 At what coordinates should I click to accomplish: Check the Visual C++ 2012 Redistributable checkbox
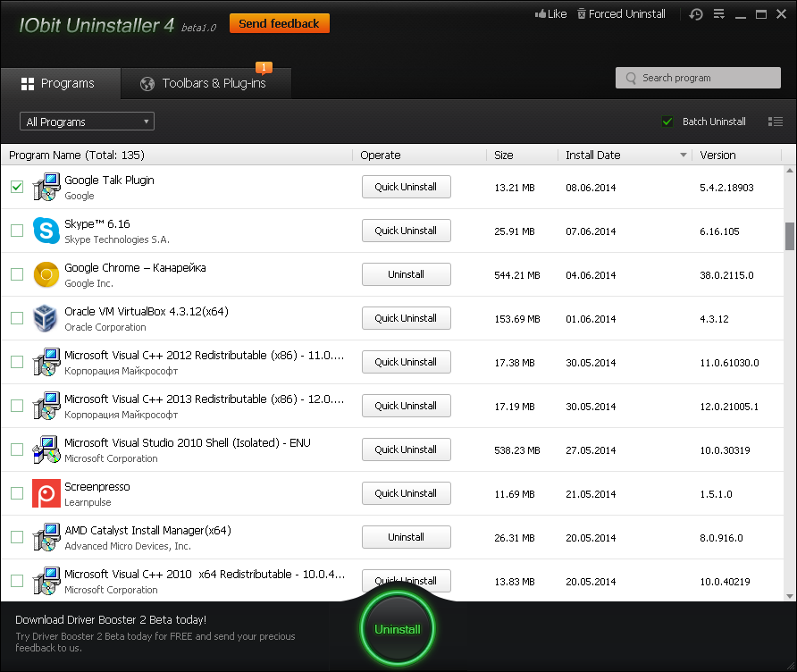[17, 361]
